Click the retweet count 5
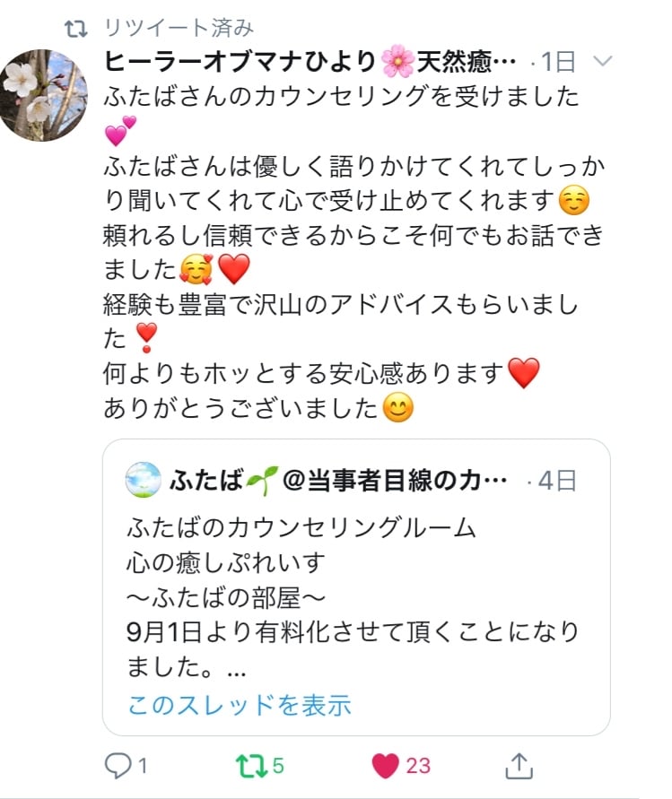 click(x=278, y=765)
